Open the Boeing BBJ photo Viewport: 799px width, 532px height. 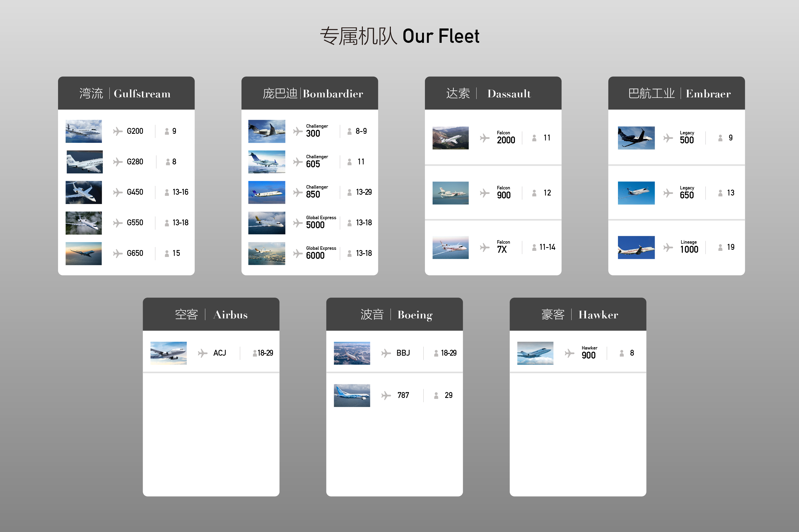tap(352, 353)
